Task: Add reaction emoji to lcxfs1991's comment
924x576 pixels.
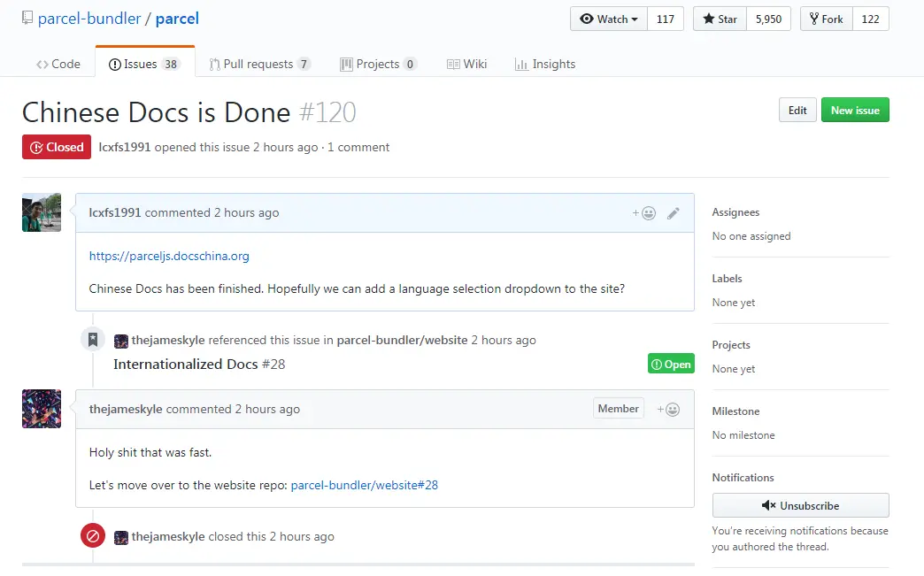Action: click(644, 213)
